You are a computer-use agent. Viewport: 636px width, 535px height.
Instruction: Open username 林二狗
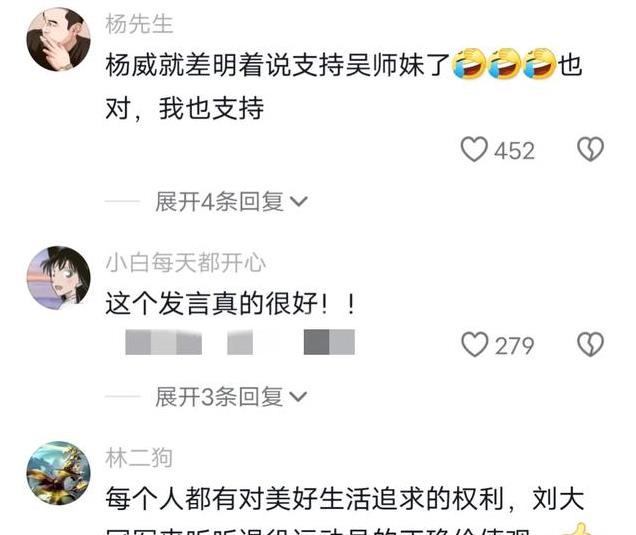pyautogui.click(x=139, y=458)
